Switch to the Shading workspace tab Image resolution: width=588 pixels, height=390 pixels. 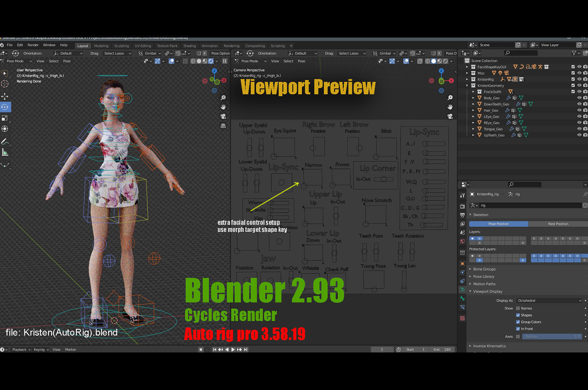[x=190, y=46]
